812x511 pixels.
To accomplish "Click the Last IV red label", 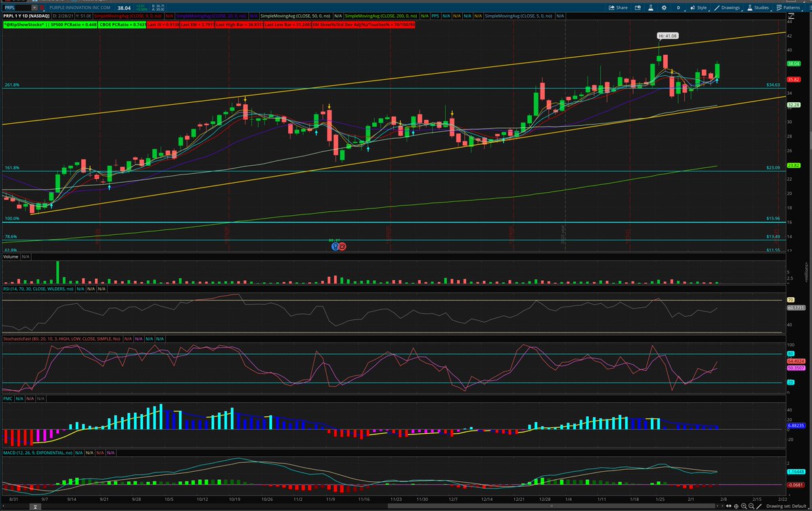I will click(x=163, y=24).
